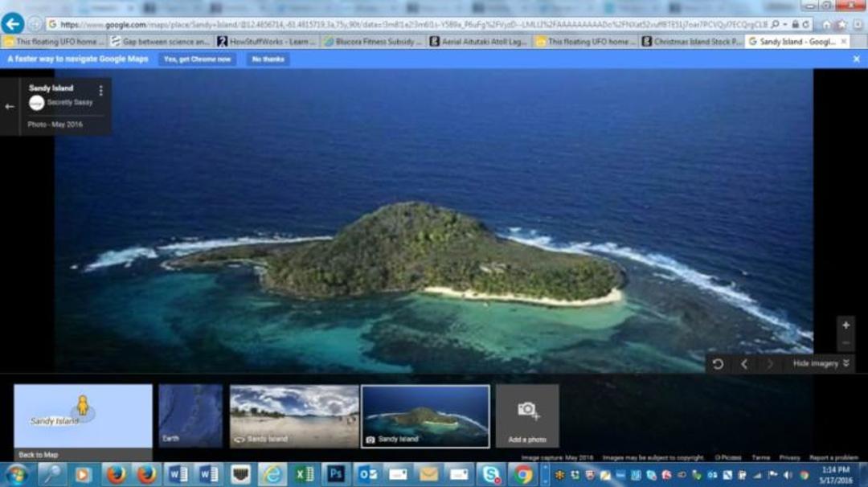The image size is (868, 487).
Task: Collapse the strip with Hide imagery
Action: click(x=821, y=363)
